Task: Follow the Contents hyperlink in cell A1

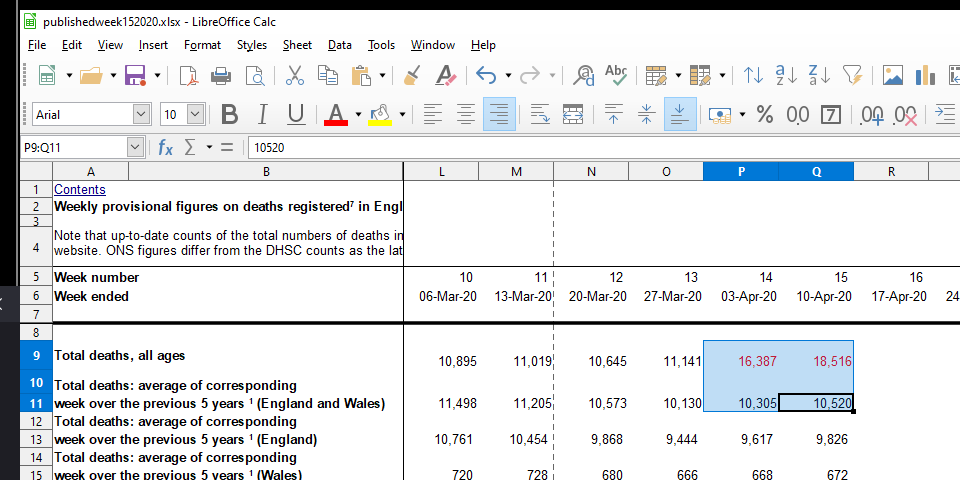Action: click(x=80, y=190)
